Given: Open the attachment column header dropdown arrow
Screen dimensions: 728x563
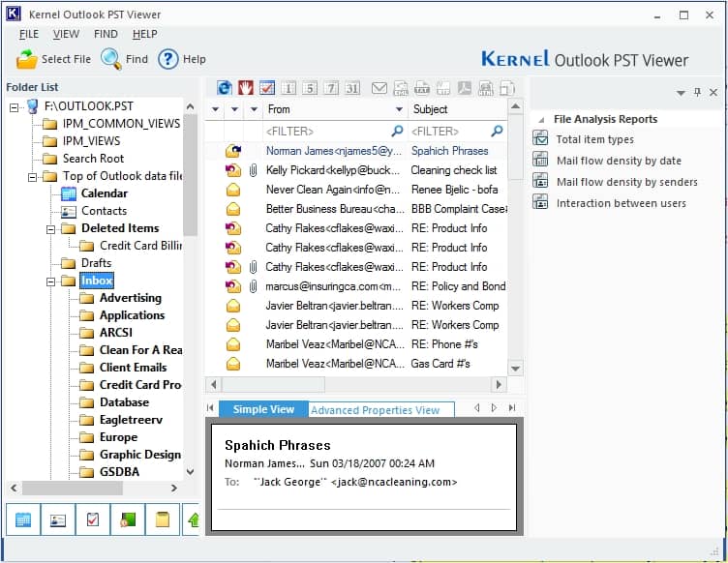Looking at the screenshot, I should (254, 109).
